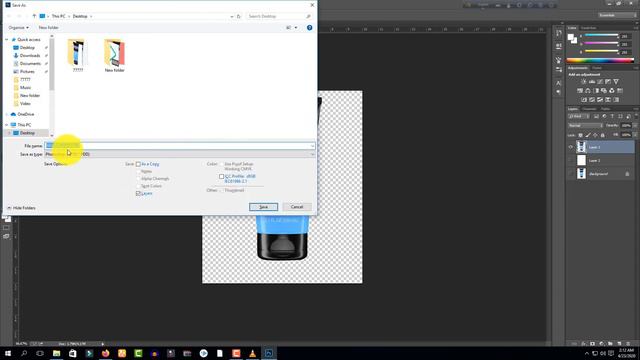This screenshot has width=640, height=360.
Task: Open the History panel icon in dock
Action: coord(558,34)
